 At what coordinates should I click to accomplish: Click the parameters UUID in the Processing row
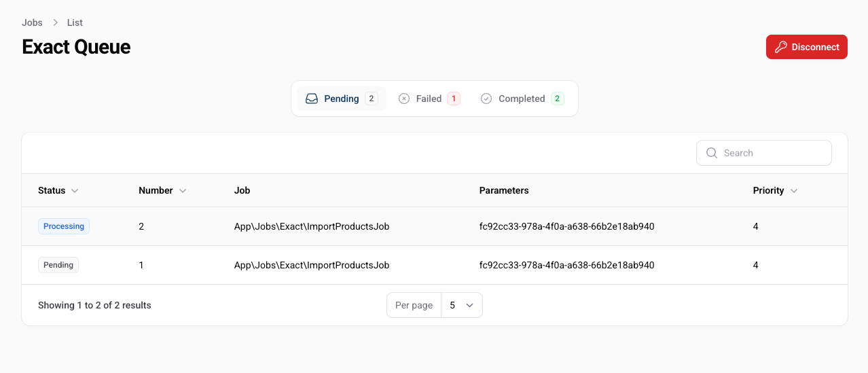coord(566,226)
